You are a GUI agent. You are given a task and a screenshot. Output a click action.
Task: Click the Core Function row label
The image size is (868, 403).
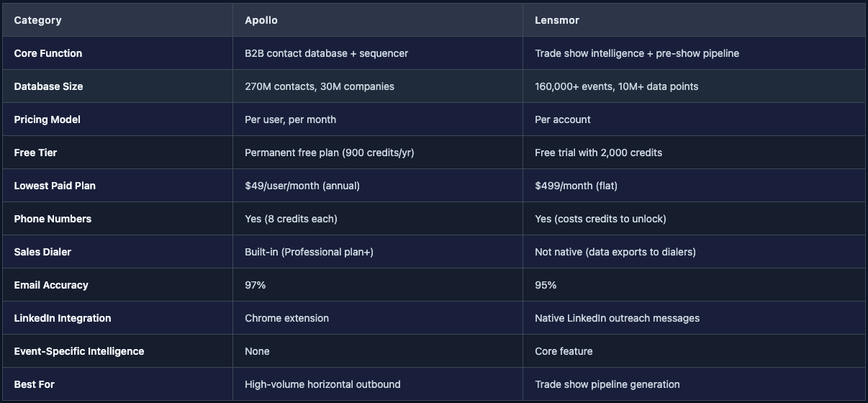pyautogui.click(x=48, y=53)
